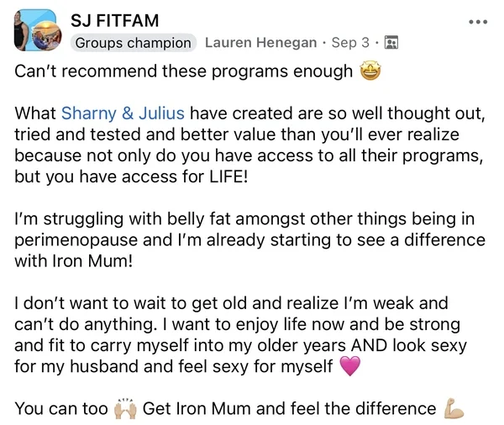Click the "Can't recommend these programs enough" text
Screen dimensions: 504x425
click(x=183, y=71)
